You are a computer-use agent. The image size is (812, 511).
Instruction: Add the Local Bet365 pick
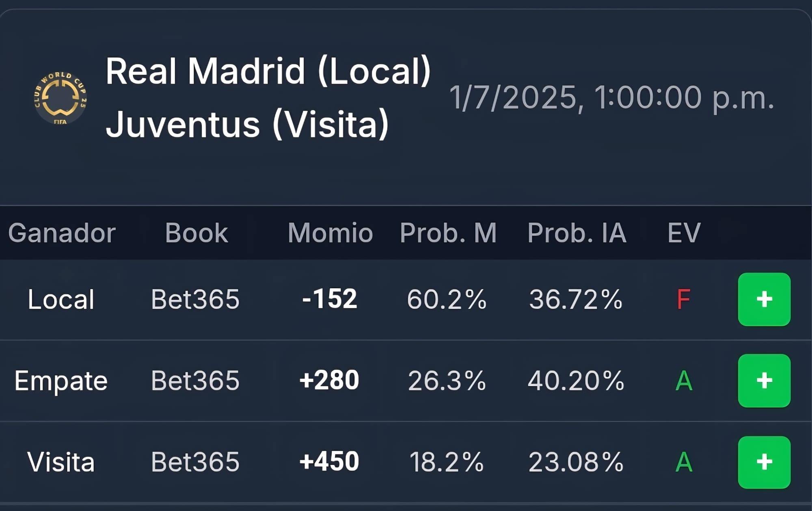[x=764, y=299]
